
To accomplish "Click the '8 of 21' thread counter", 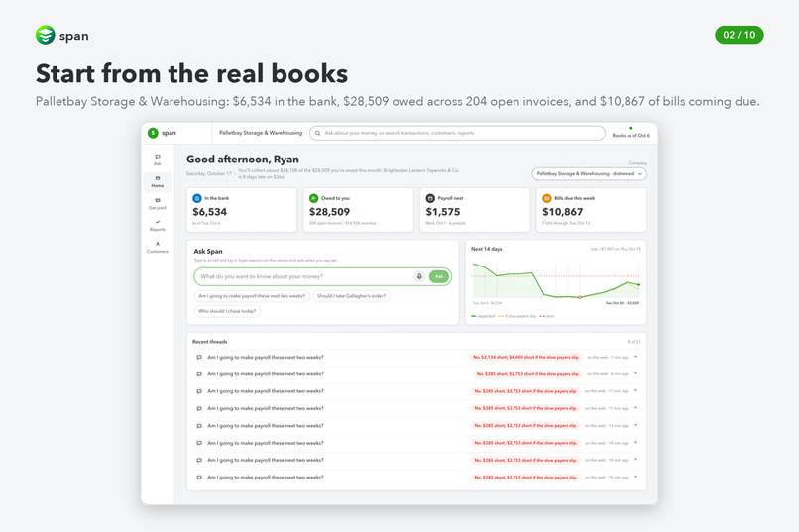I will click(633, 342).
